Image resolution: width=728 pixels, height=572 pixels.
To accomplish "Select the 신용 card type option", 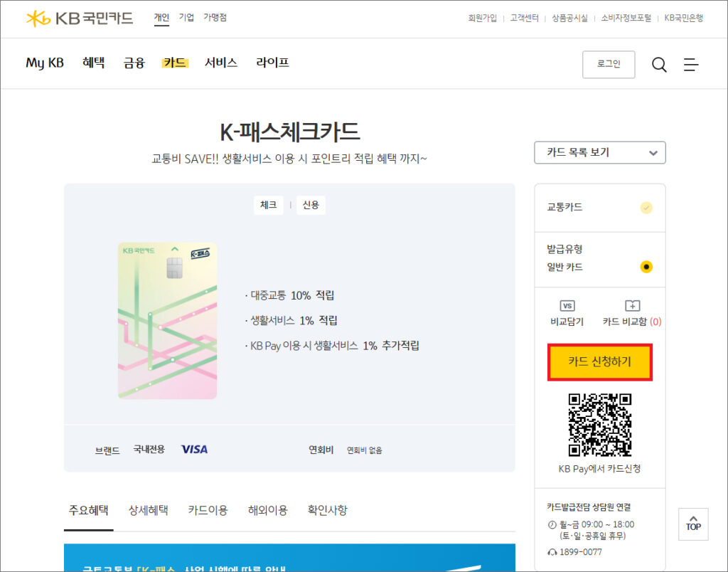I will 311,205.
